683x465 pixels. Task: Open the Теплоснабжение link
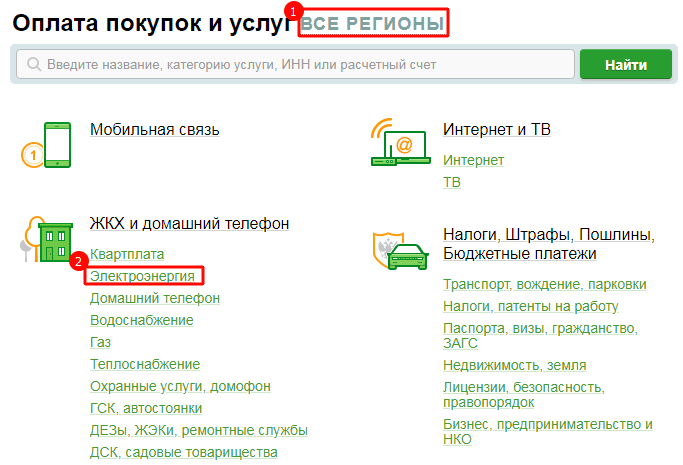pyautogui.click(x=145, y=364)
